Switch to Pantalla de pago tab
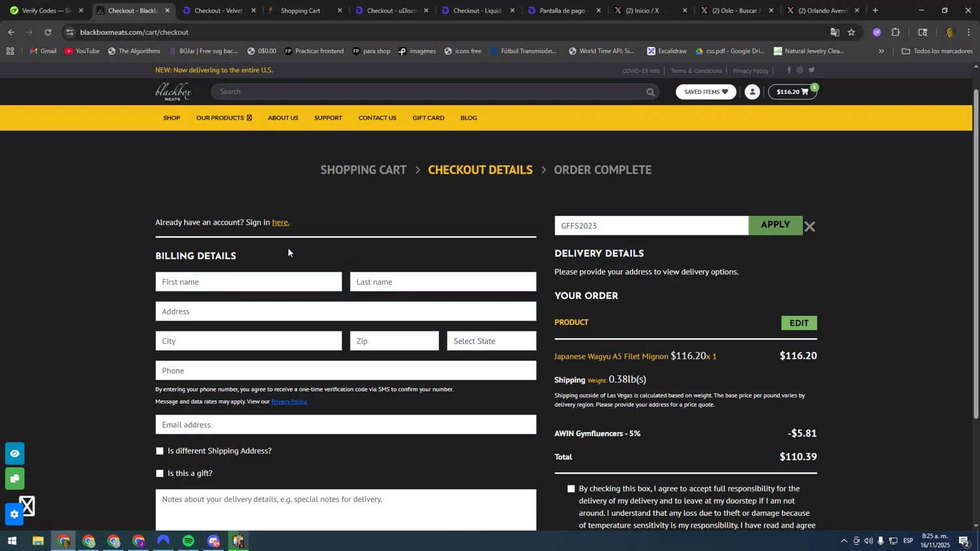 tap(563, 10)
